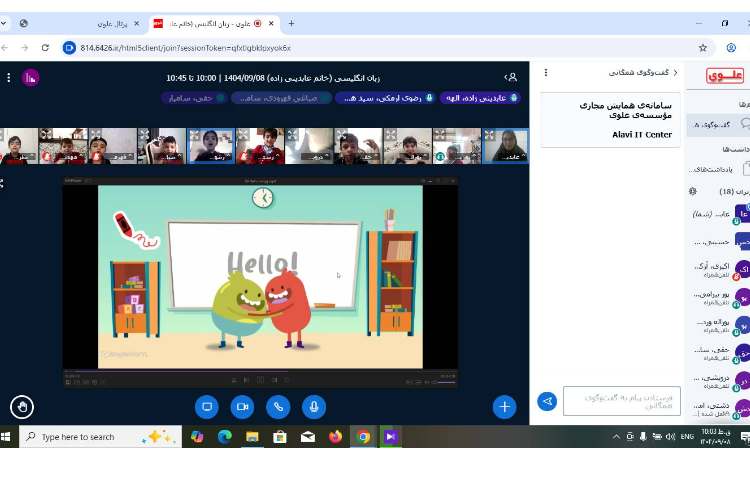Click the raise hand button
This screenshot has height=480, width=750.
coord(22,406)
